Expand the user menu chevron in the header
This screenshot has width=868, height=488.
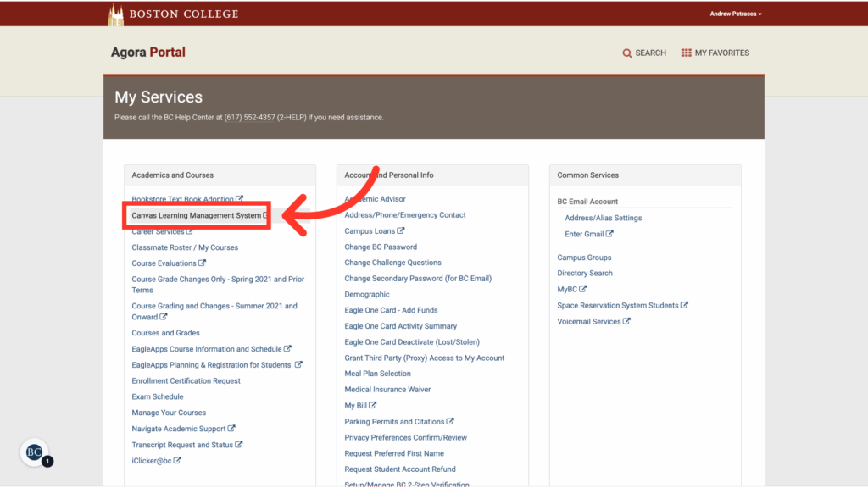[760, 14]
